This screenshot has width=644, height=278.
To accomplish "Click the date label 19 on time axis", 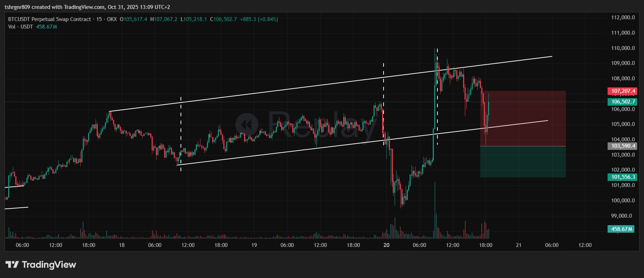I will pos(254,245).
